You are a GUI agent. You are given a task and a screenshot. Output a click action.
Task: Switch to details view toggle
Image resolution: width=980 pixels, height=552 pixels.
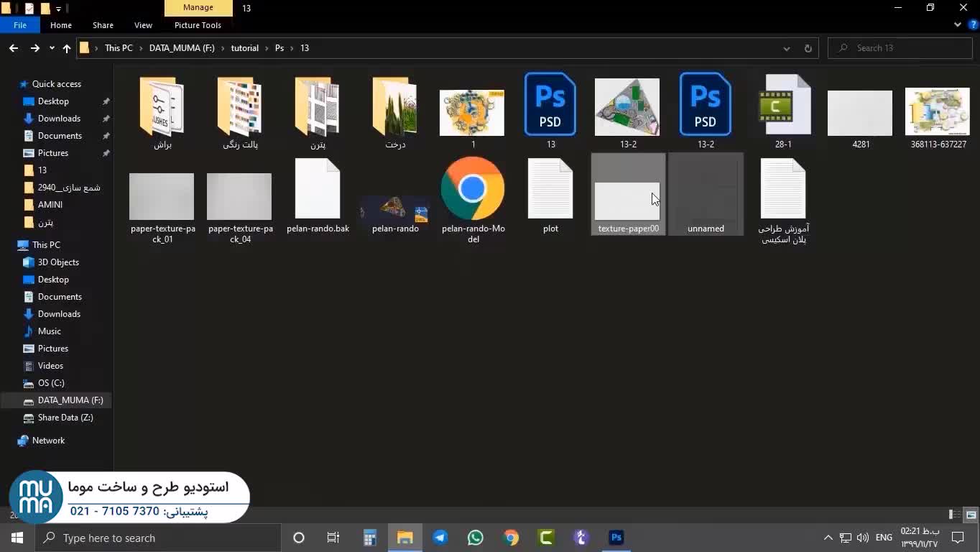click(x=955, y=515)
